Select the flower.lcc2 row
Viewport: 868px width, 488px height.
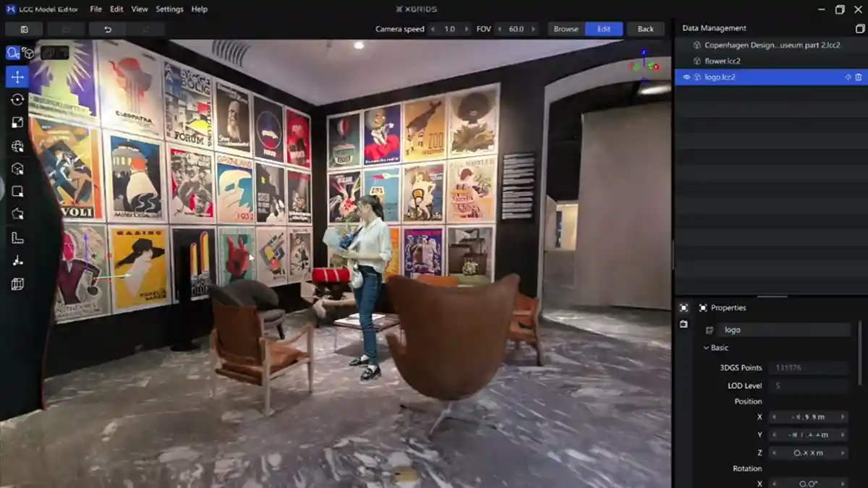770,61
